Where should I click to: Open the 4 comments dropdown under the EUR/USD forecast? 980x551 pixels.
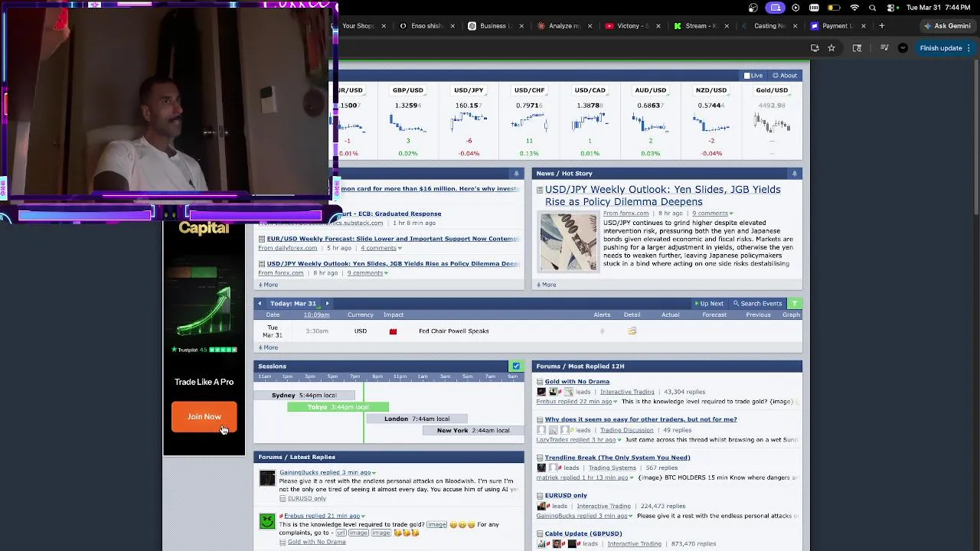(381, 248)
